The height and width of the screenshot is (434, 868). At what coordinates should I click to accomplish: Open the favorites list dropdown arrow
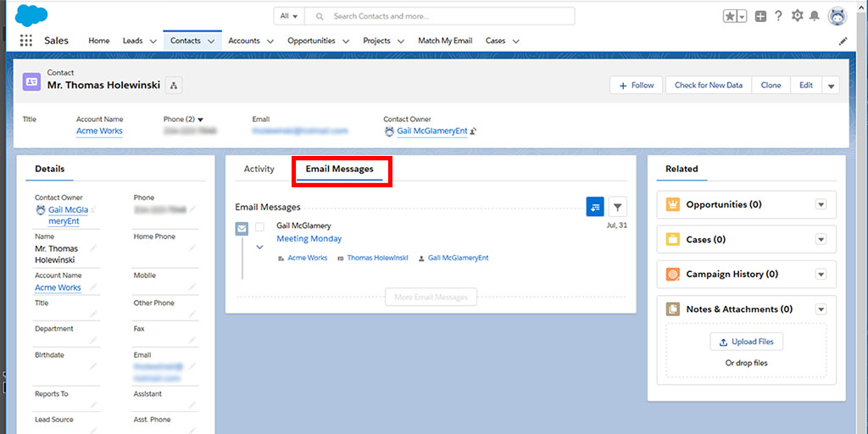point(742,16)
